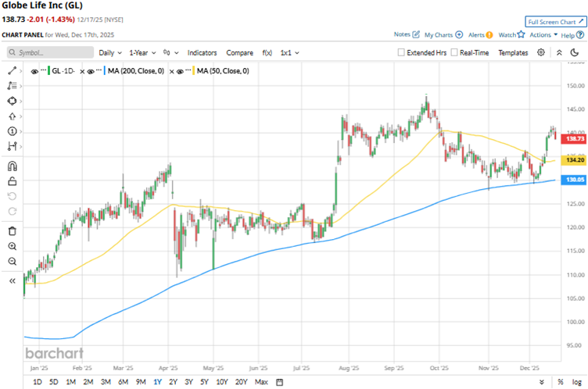Select the 6M time range
Image resolution: width=588 pixels, height=389 pixels.
point(123,382)
